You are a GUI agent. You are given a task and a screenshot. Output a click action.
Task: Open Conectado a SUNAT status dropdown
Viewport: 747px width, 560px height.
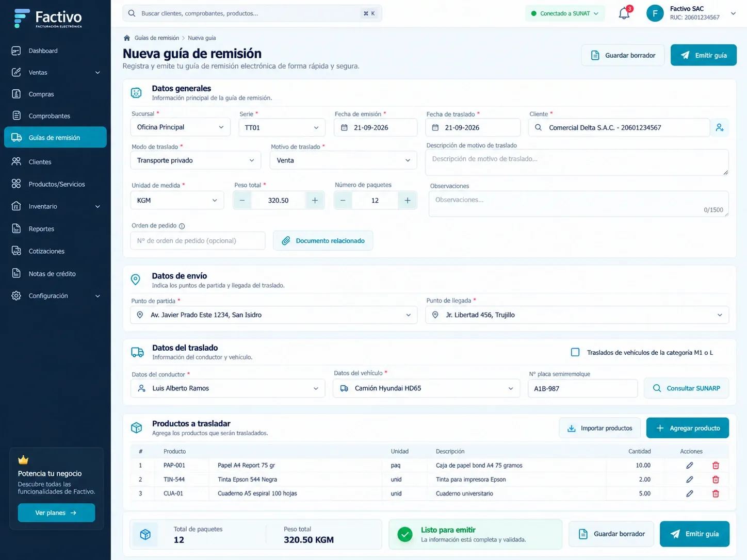[x=565, y=13]
